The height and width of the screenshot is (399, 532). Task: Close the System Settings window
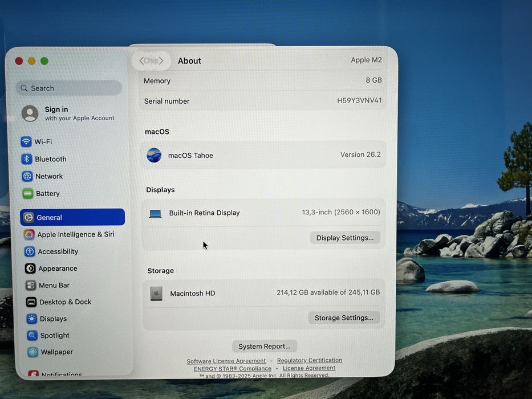19,61
